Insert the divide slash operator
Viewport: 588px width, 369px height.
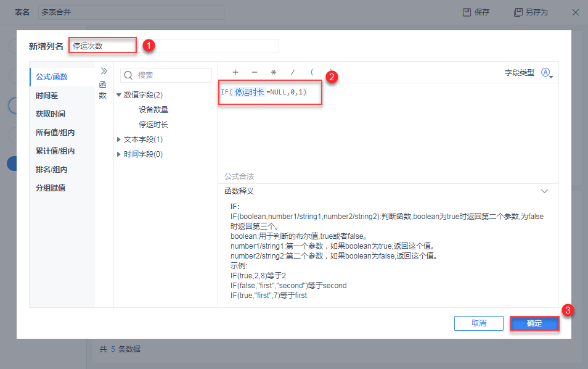pos(293,72)
